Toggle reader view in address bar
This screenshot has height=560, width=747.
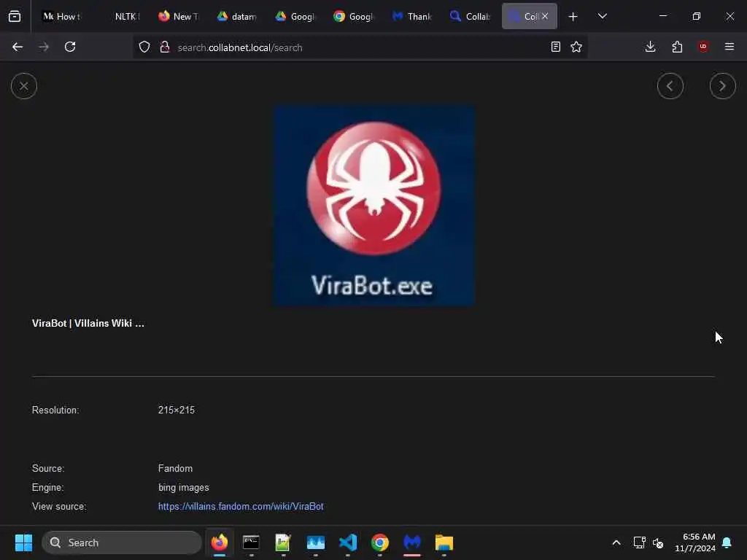(x=555, y=47)
